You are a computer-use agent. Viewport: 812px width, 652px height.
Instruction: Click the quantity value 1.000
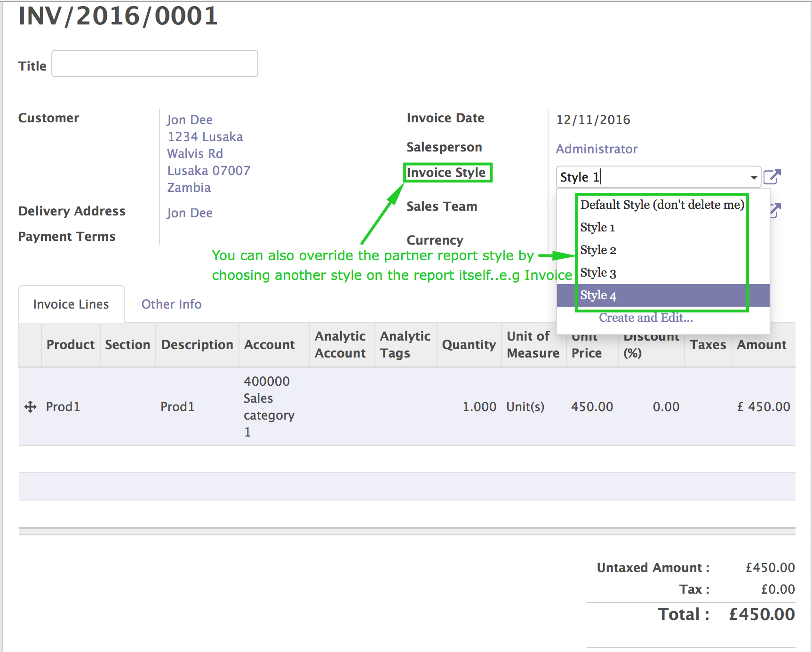[x=479, y=407]
